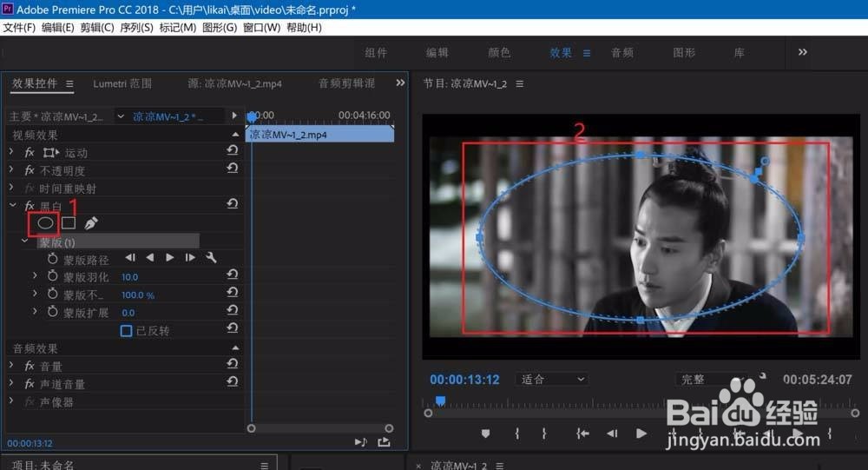Viewport: 868px width, 470px height.
Task: Click program monitor playhead on scrubber
Action: (440, 400)
